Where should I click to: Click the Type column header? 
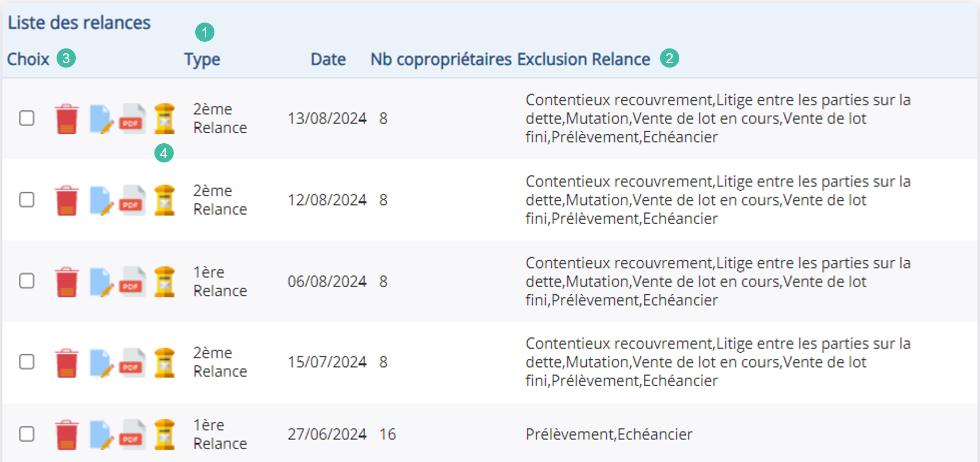[202, 59]
